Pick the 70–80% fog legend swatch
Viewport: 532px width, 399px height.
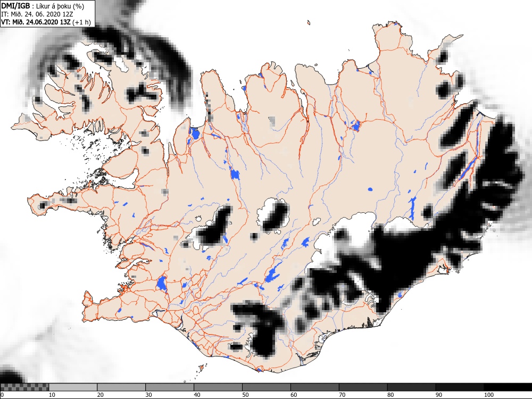click(x=363, y=387)
